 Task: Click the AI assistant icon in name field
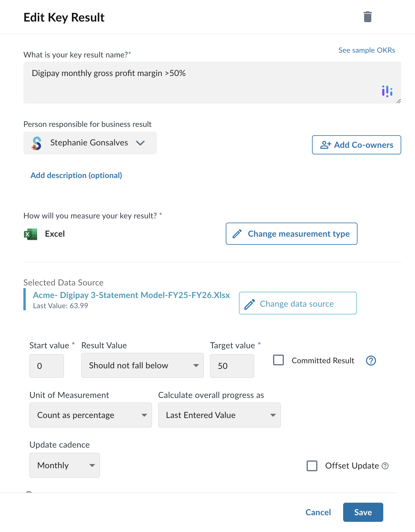pyautogui.click(x=387, y=91)
